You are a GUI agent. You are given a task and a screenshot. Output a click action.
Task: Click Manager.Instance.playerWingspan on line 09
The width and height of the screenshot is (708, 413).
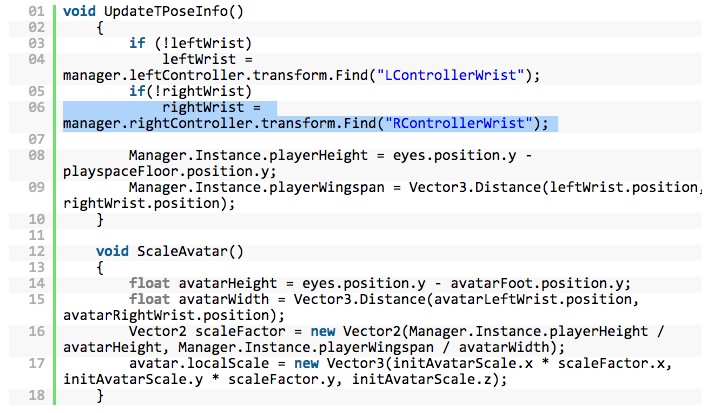256,187
